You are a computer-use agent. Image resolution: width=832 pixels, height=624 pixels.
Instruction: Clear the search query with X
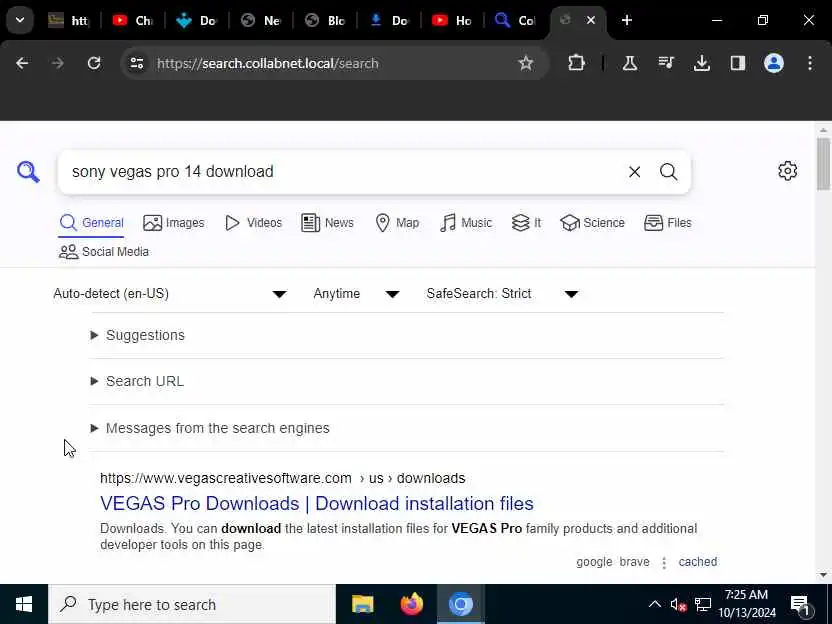pyautogui.click(x=635, y=172)
